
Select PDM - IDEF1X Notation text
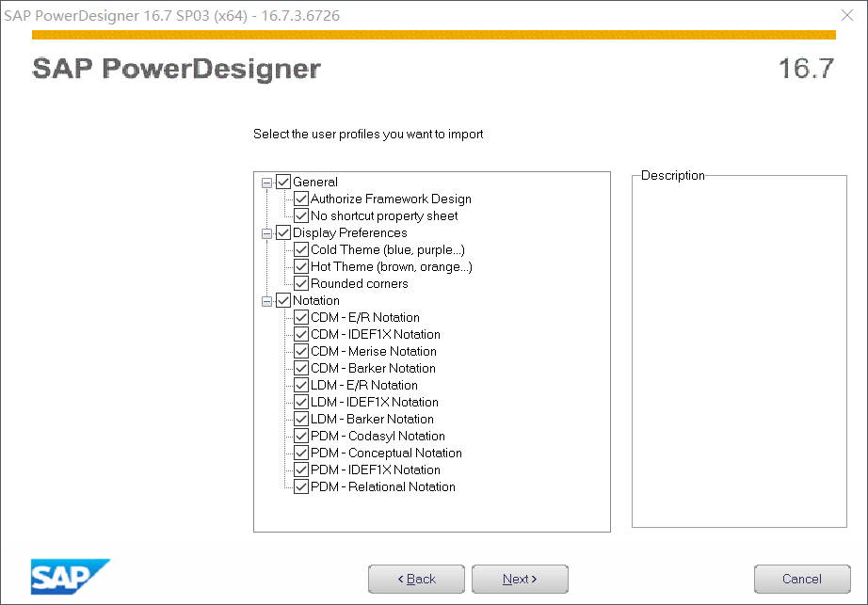coord(376,470)
